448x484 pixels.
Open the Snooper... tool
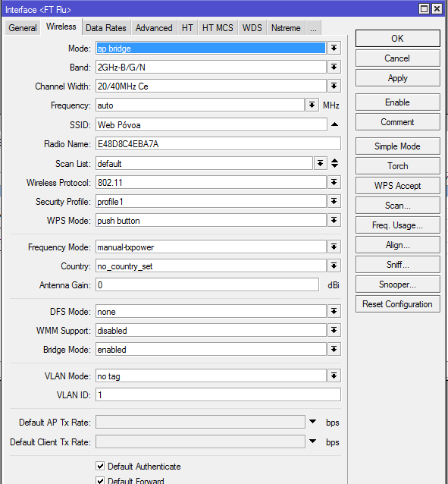click(x=398, y=284)
